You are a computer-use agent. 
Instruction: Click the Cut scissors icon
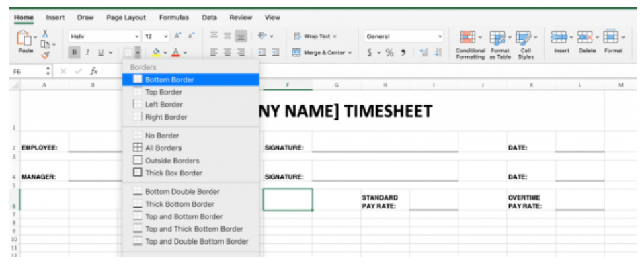[x=46, y=34]
